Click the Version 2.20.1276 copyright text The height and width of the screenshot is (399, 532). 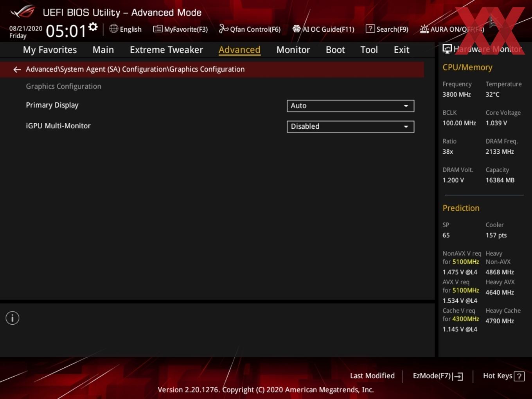[266, 390]
